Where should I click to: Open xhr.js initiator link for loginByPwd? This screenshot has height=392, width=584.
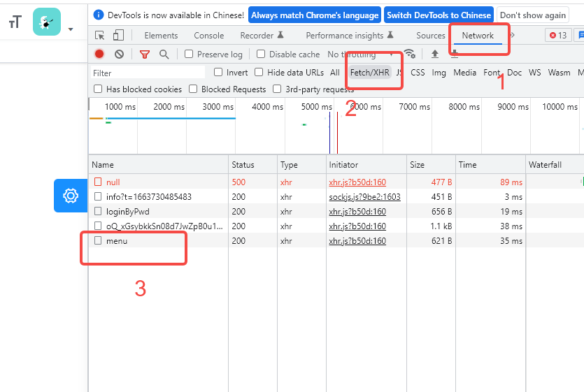(x=357, y=212)
